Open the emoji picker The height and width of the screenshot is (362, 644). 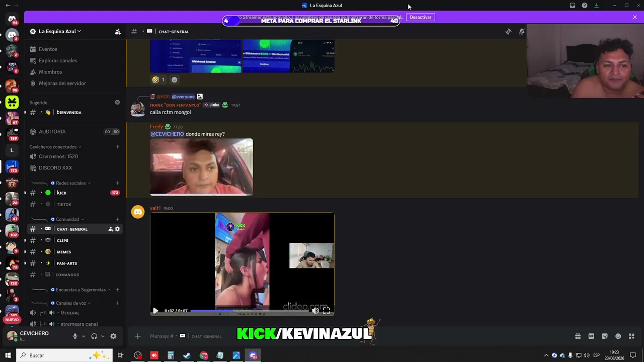(618, 336)
